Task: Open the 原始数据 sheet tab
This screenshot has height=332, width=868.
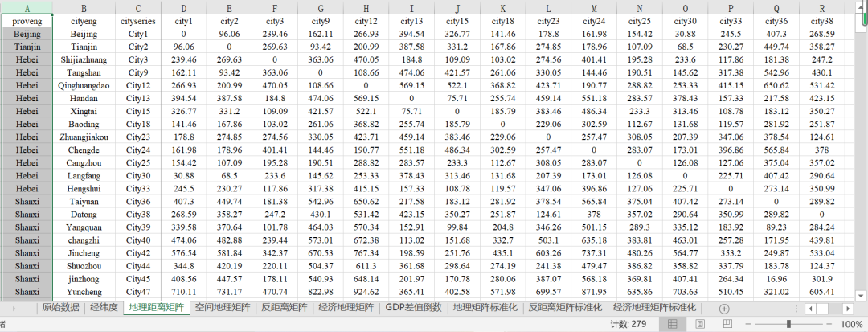Action: [61, 308]
